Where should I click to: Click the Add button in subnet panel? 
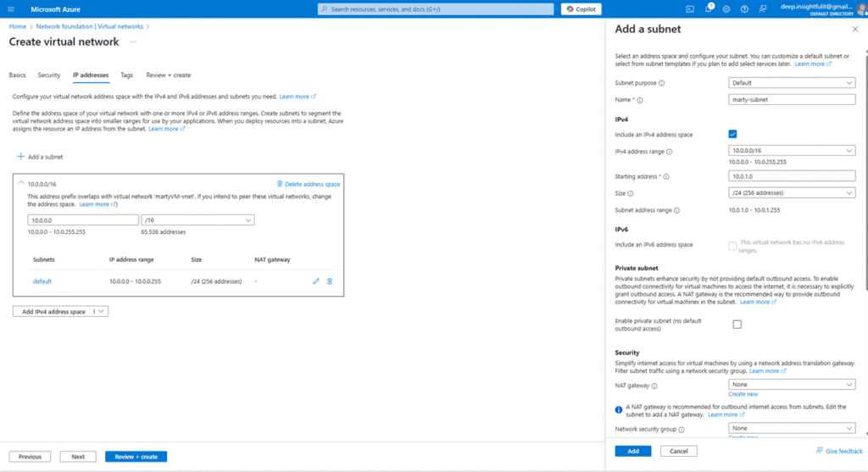point(633,452)
